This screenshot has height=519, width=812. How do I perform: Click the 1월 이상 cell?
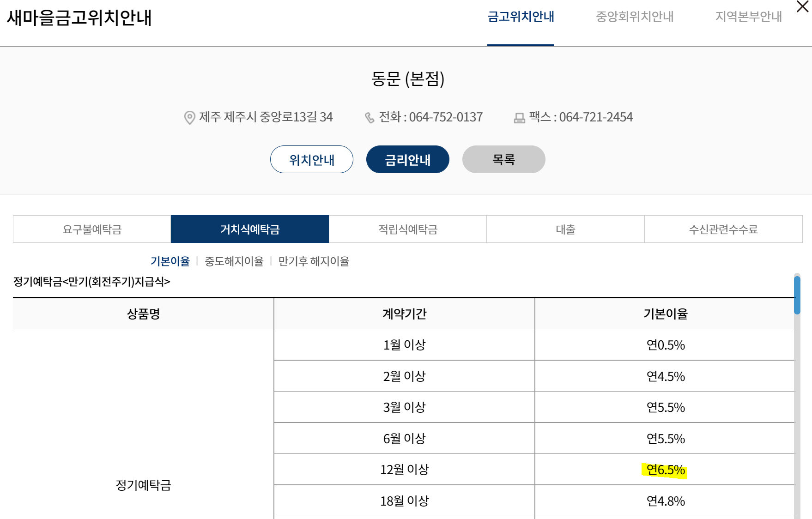click(404, 345)
